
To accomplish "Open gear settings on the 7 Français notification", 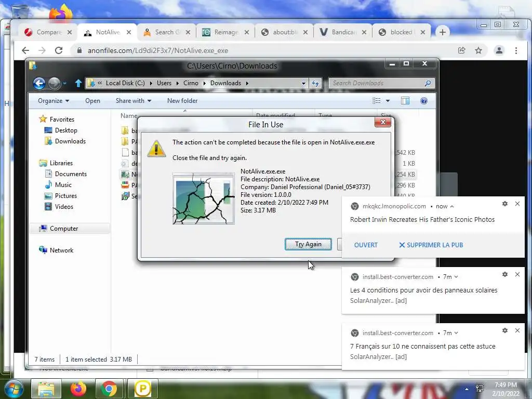I will click(505, 330).
